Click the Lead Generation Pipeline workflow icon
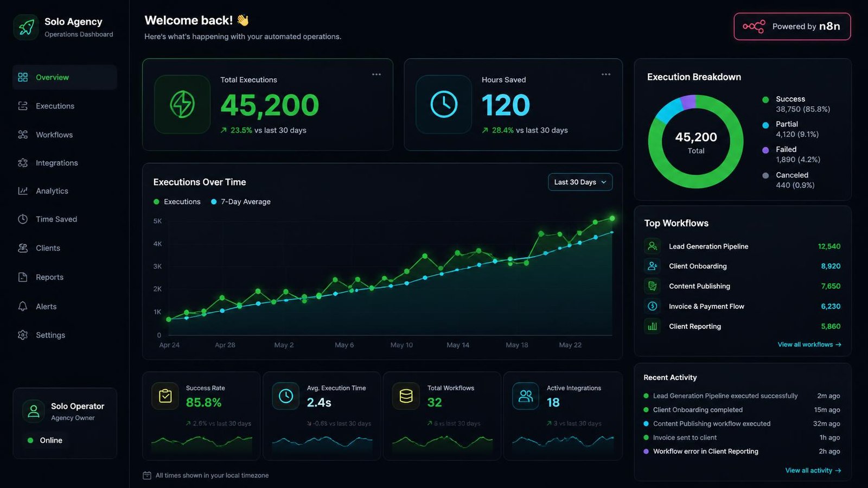 click(653, 246)
